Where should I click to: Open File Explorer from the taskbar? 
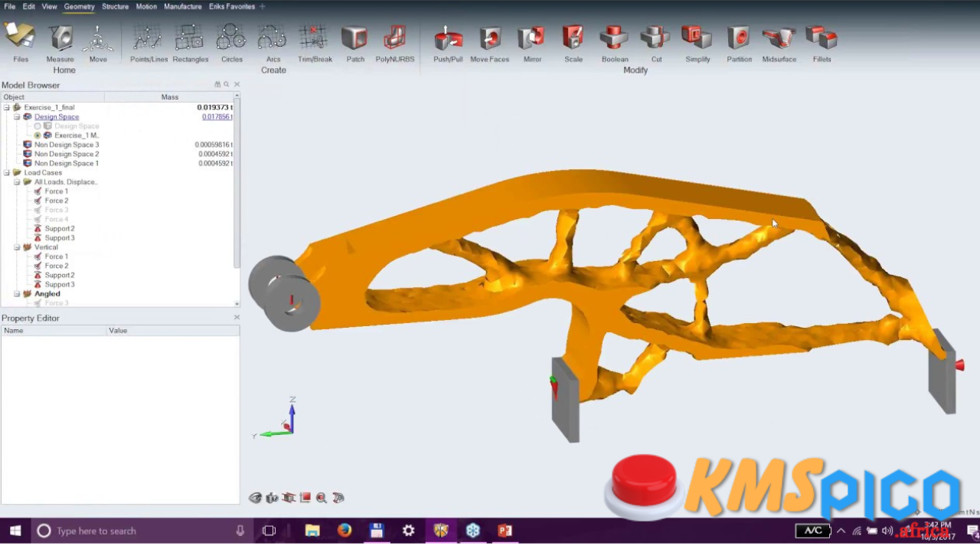pos(312,531)
